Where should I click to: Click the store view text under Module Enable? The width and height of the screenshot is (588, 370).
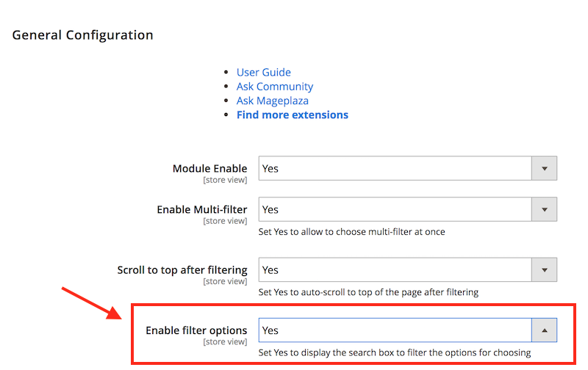(x=225, y=180)
